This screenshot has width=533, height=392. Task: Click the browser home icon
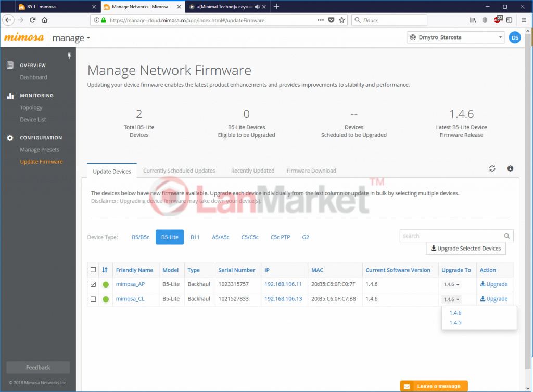[x=45, y=20]
